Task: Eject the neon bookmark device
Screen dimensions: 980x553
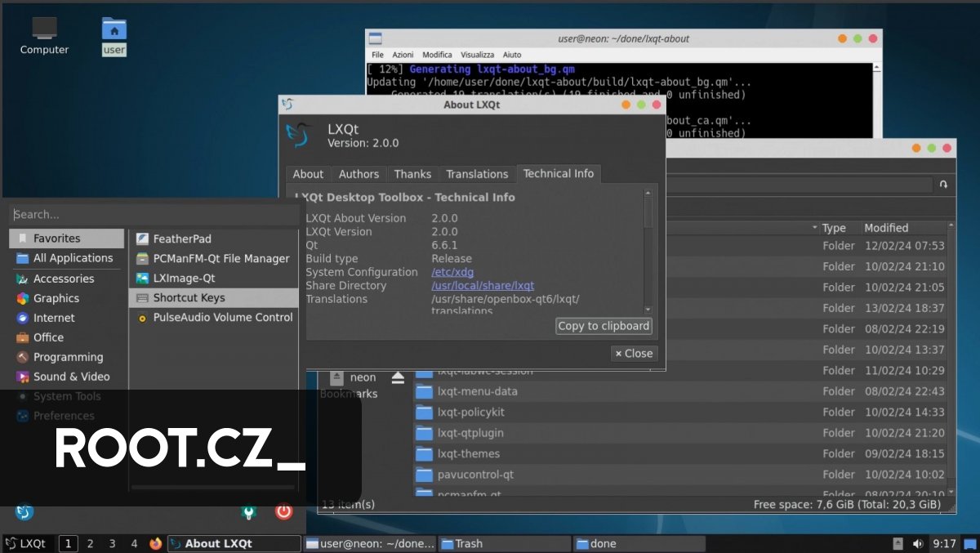Action: click(398, 377)
